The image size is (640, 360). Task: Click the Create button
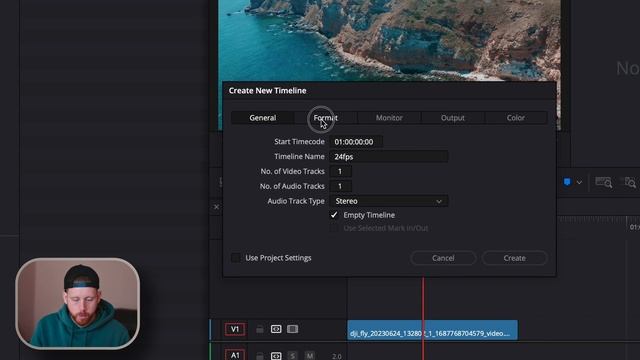pyautogui.click(x=514, y=258)
